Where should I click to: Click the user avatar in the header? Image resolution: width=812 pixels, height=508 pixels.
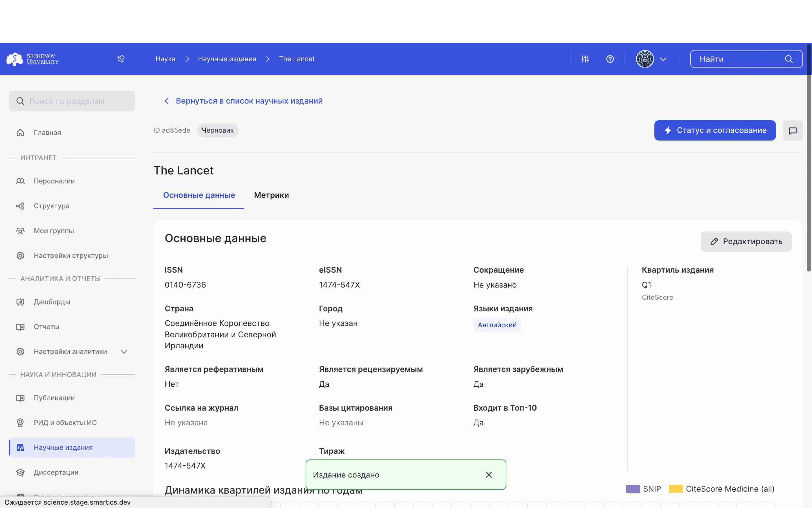click(x=645, y=59)
